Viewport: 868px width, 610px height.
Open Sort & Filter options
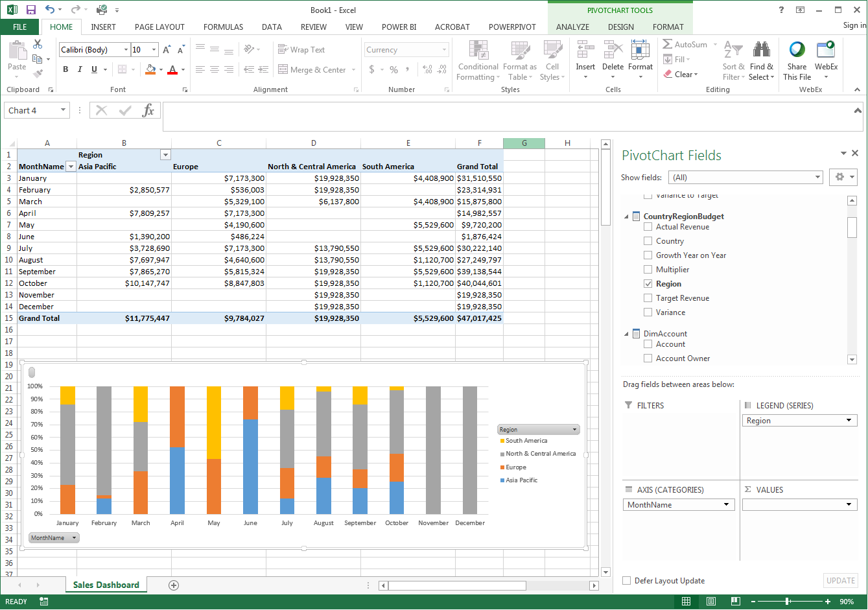(x=733, y=60)
